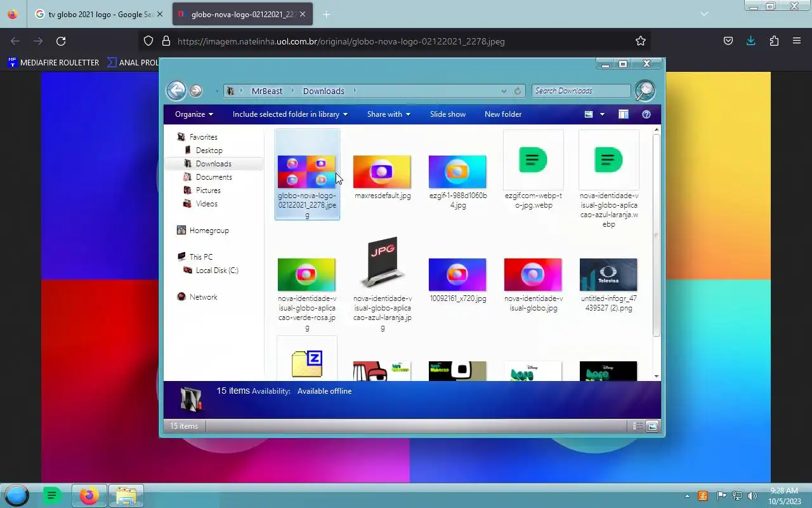Select the 10092161_x720.jpg file
The height and width of the screenshot is (508, 812).
pos(457,275)
